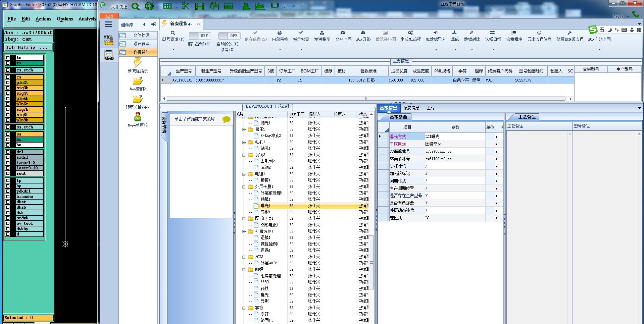Collapse the 外层干膜1 folder node
The width and height of the screenshot is (644, 324).
point(244,186)
